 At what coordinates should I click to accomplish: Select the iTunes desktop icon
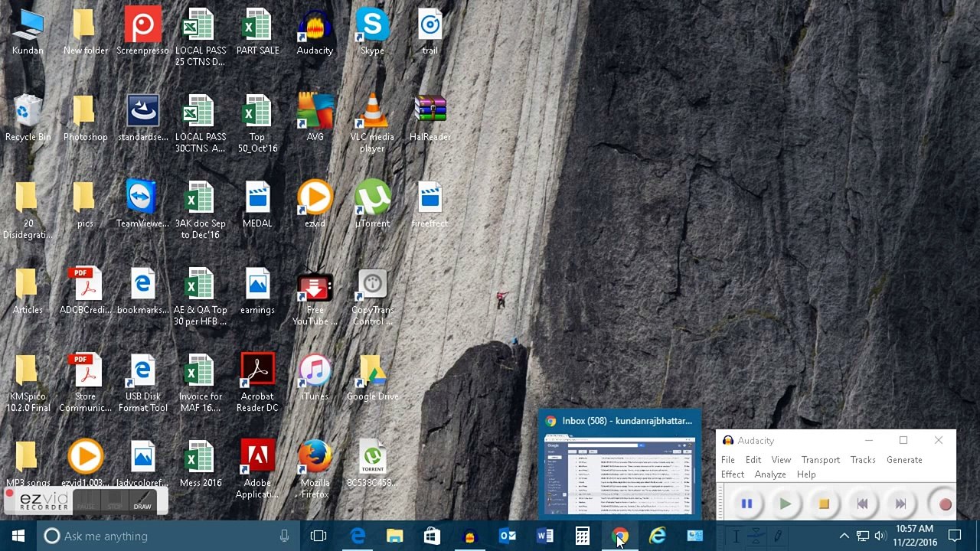315,378
